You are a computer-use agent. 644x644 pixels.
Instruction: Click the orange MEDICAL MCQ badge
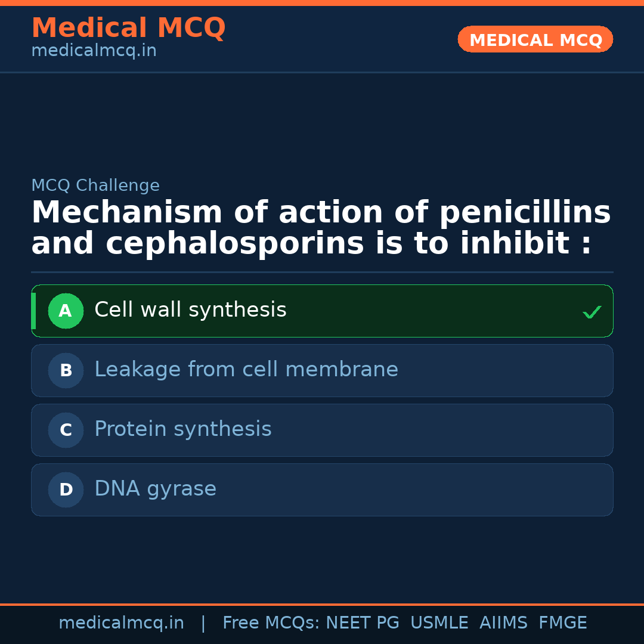click(535, 39)
